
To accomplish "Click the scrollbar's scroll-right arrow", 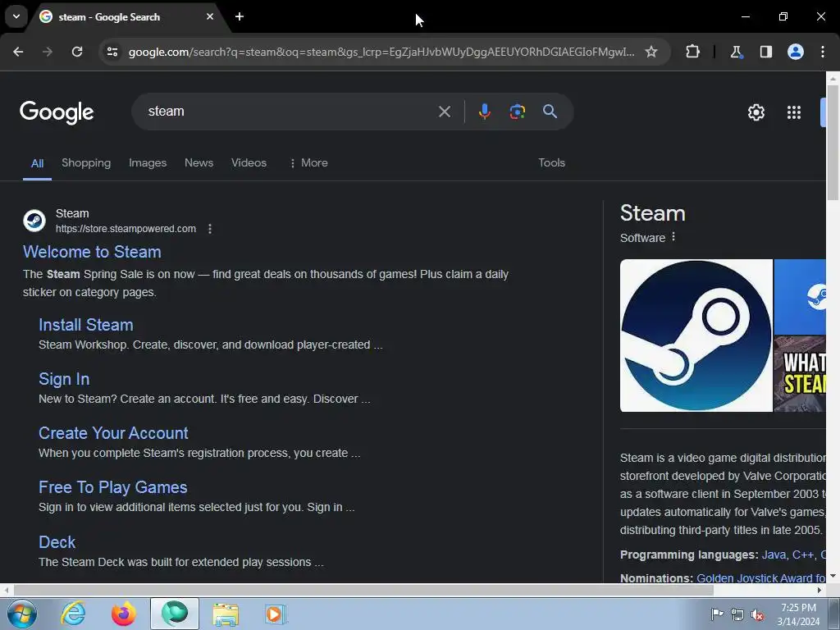I will pos(819,590).
